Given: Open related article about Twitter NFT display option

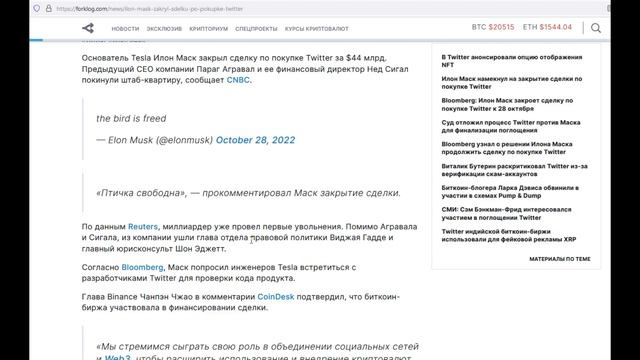Looking at the screenshot, I should [512, 61].
